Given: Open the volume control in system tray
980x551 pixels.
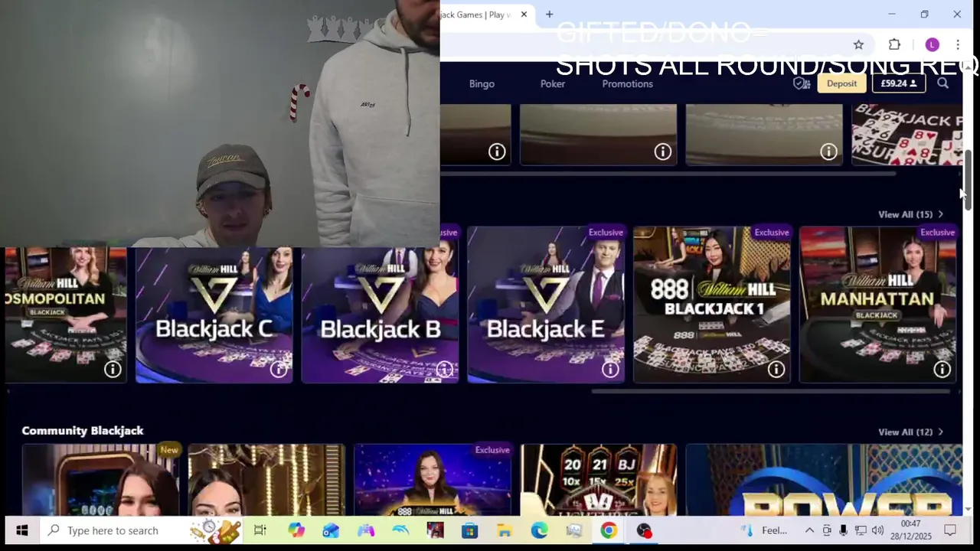Looking at the screenshot, I should (877, 530).
